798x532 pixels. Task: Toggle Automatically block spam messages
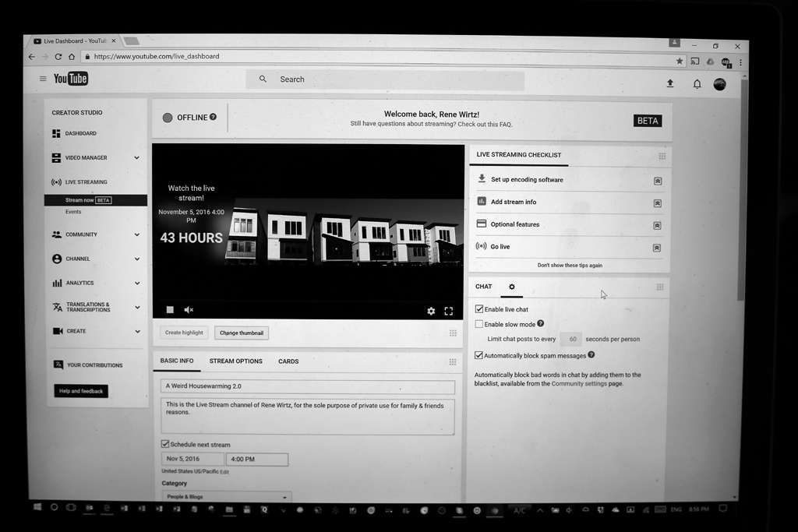point(478,355)
